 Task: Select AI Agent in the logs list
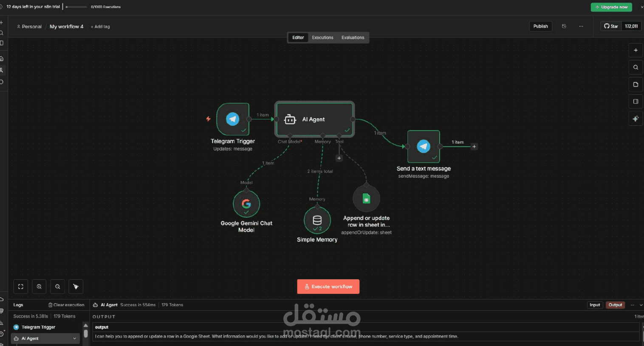[x=46, y=338]
